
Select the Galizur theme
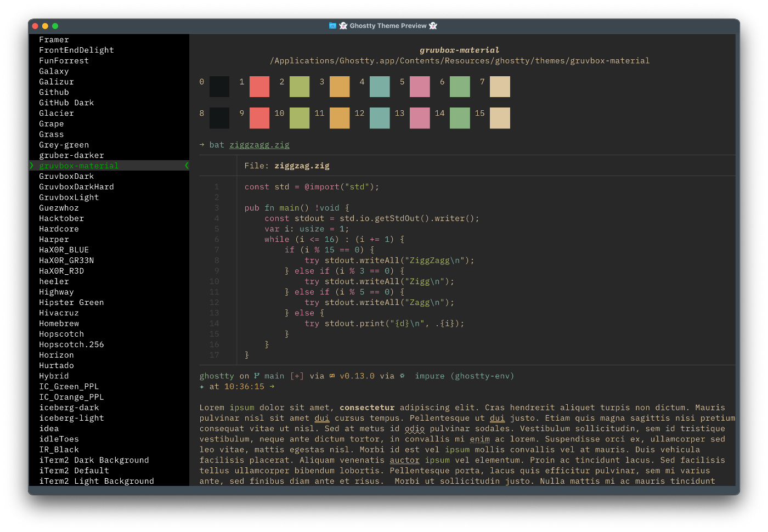[57, 82]
